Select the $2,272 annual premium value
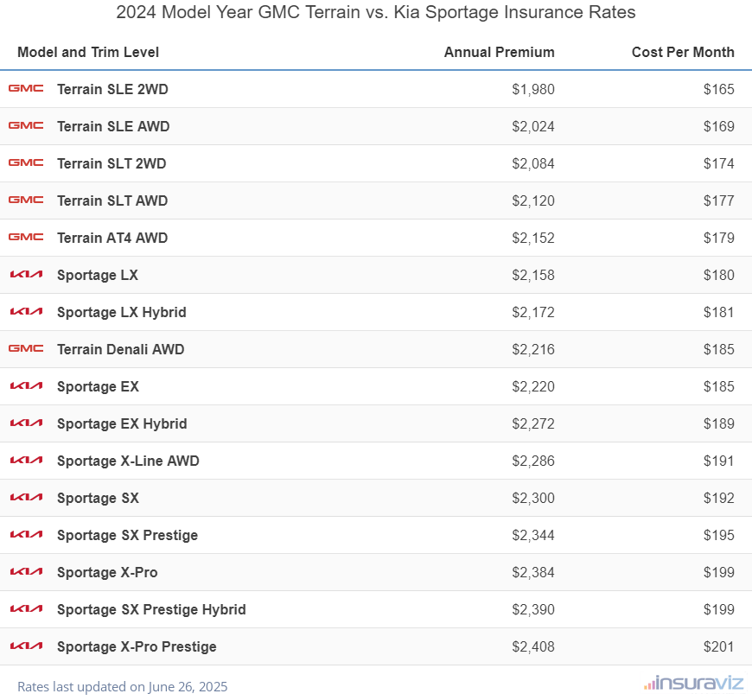Viewport: 752px width, 700px height. pyautogui.click(x=533, y=423)
